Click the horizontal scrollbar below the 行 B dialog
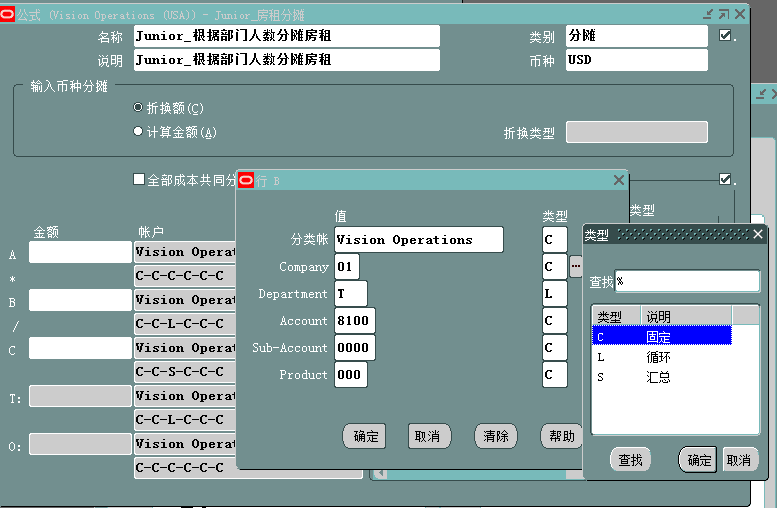The width and height of the screenshot is (777, 508). pos(477,474)
